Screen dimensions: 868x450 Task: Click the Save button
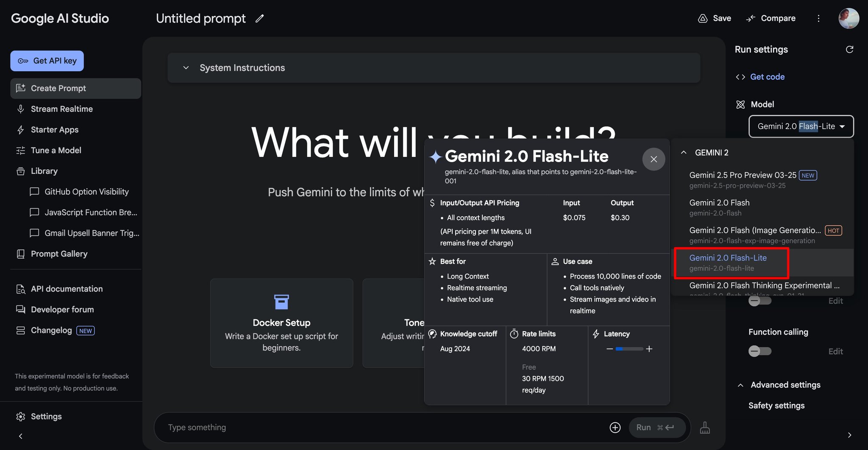715,18
